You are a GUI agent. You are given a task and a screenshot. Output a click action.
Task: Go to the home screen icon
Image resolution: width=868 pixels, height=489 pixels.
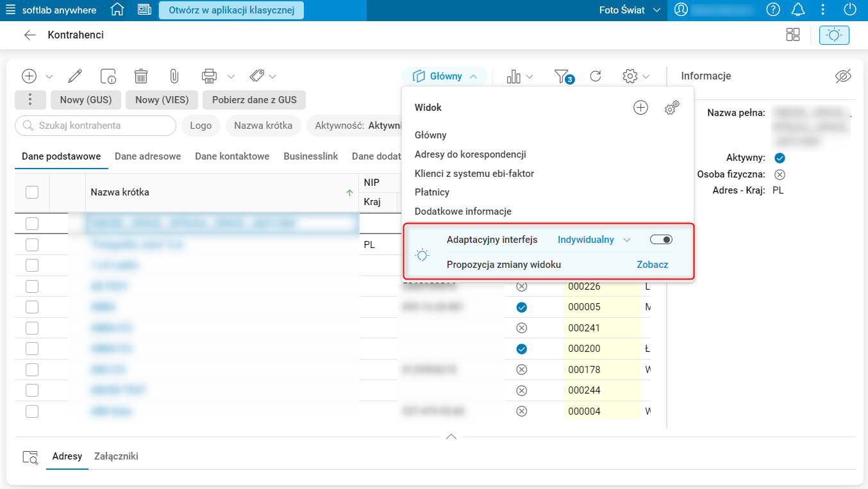(x=117, y=10)
